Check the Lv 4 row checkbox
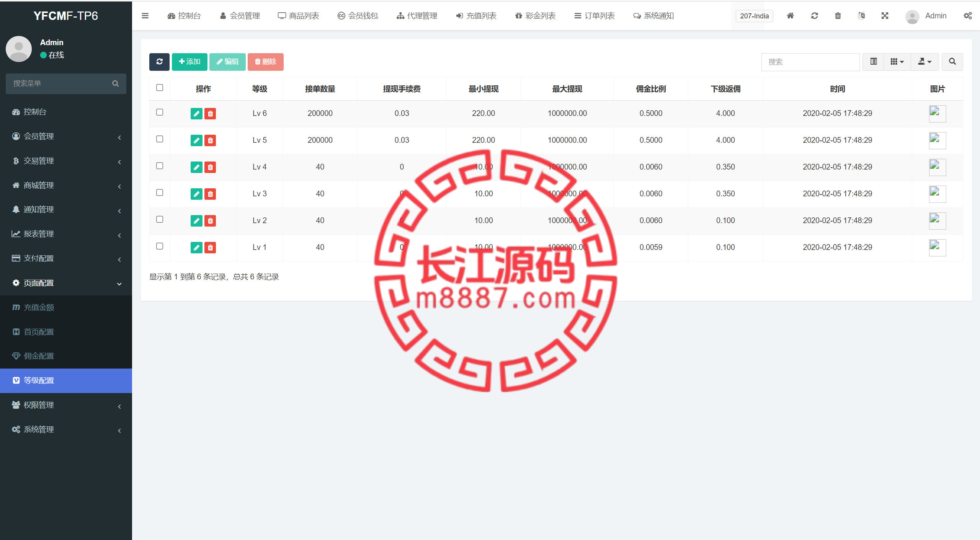This screenshot has height=540, width=980. point(160,166)
